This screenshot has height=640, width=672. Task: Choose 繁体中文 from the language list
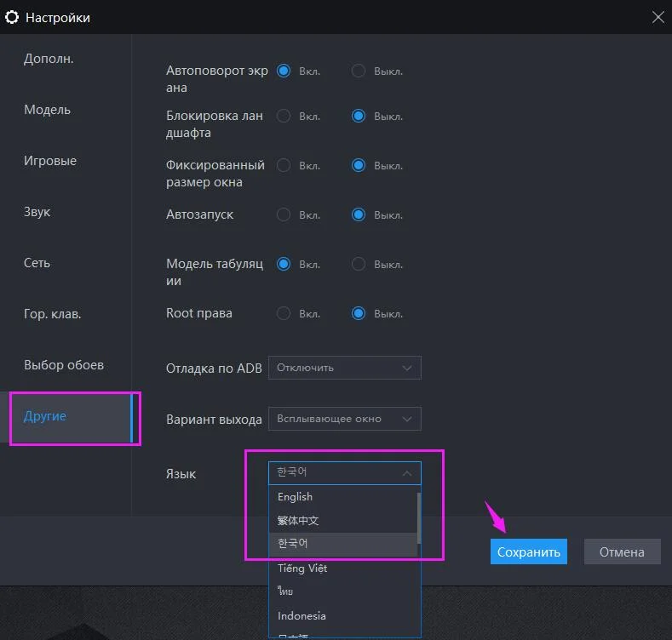pos(342,521)
